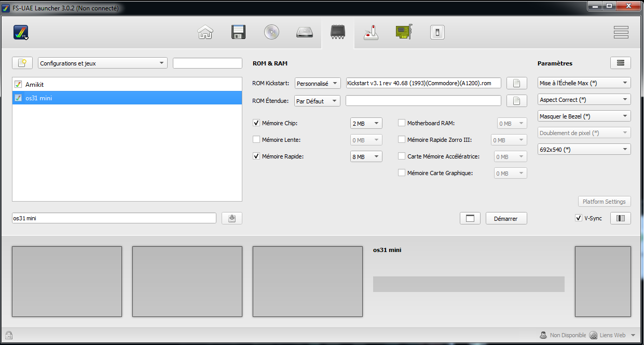Browse for Kickstart ROM file

point(516,83)
